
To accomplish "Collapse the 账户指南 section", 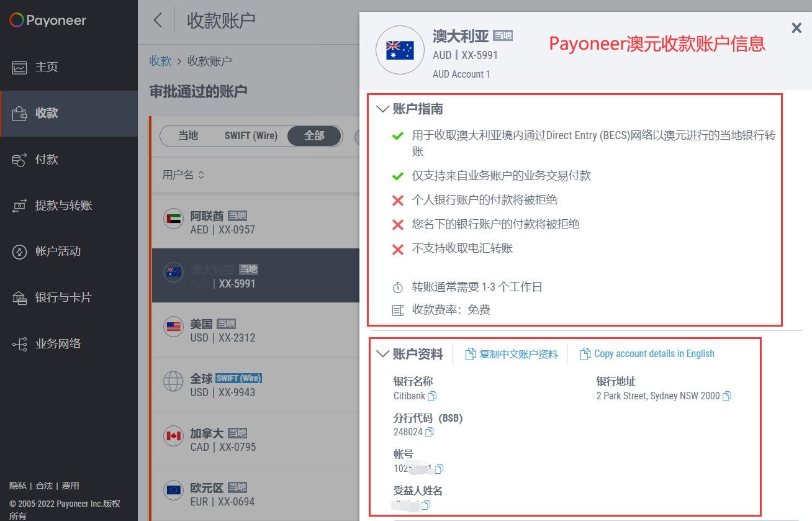I will click(x=382, y=109).
